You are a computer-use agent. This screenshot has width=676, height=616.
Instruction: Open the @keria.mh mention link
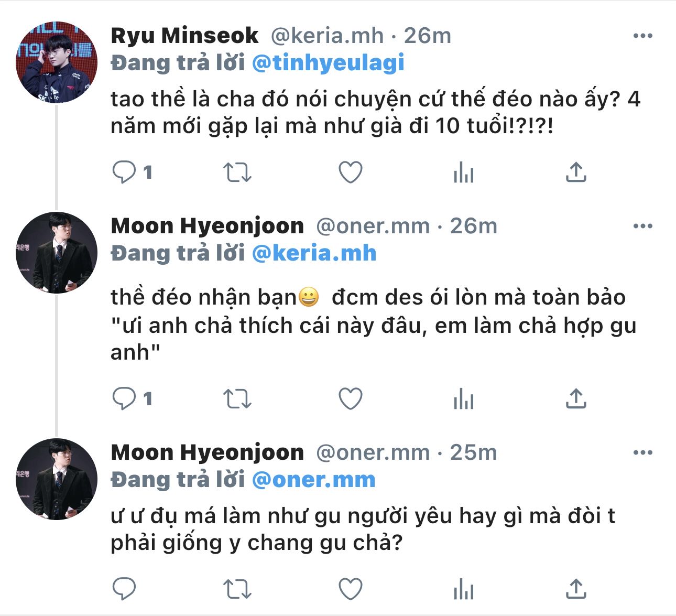314,253
